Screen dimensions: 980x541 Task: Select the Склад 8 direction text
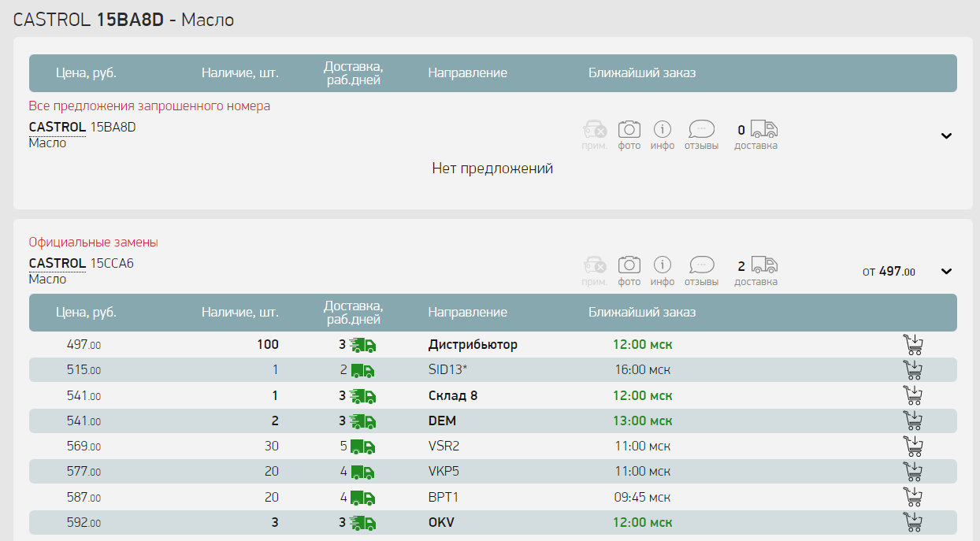453,395
